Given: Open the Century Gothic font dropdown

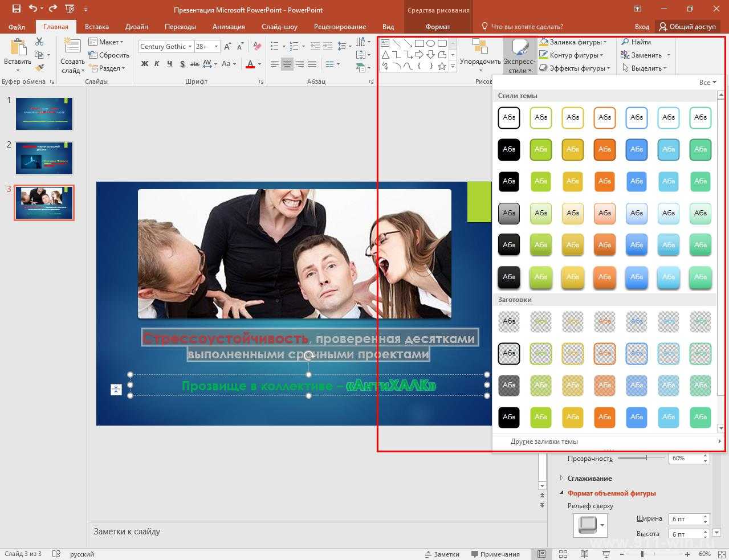Looking at the screenshot, I should pyautogui.click(x=190, y=47).
